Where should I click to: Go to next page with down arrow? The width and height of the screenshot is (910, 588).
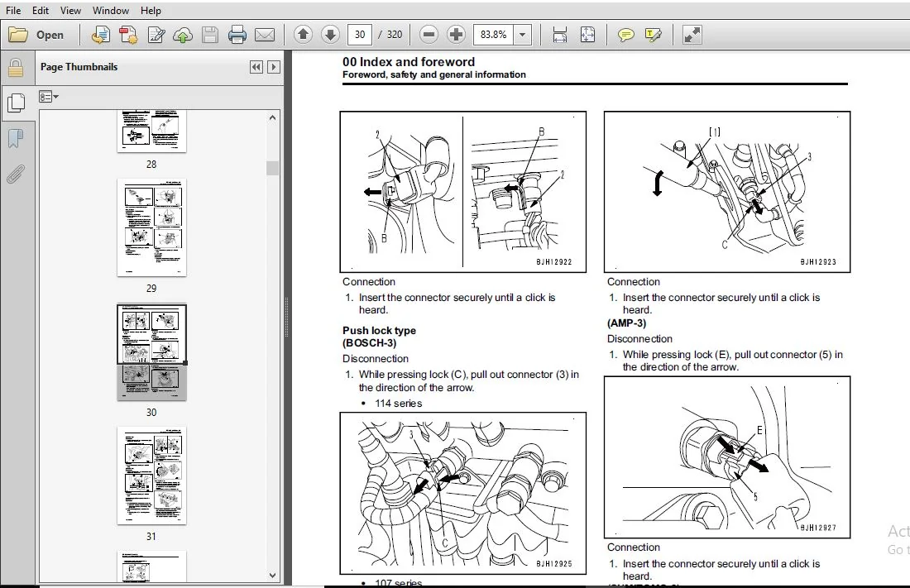(x=330, y=34)
